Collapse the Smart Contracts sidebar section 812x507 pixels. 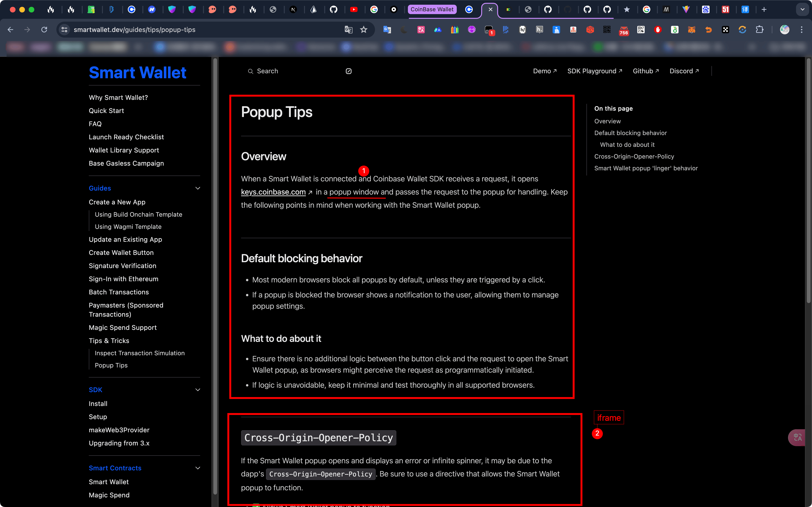(198, 468)
